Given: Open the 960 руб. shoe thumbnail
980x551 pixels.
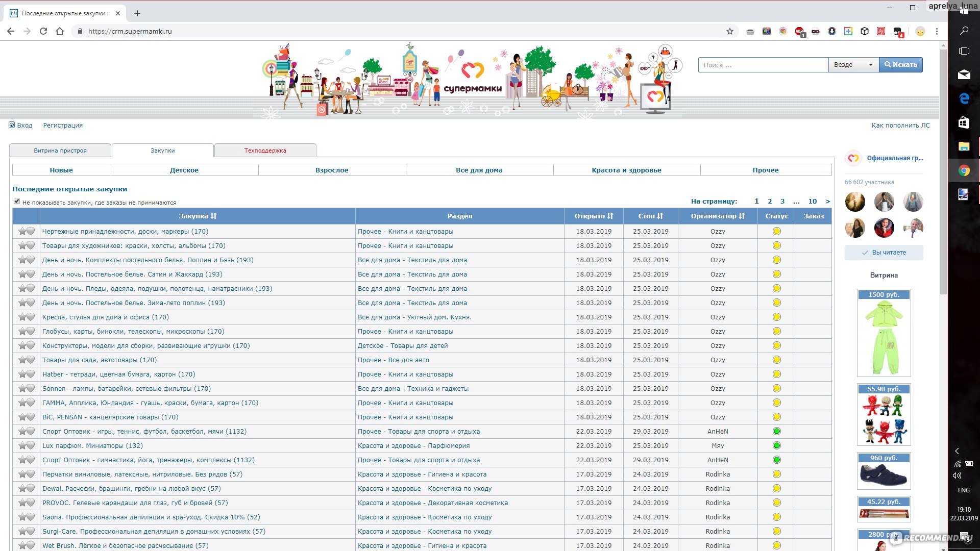Looking at the screenshot, I should click(884, 471).
